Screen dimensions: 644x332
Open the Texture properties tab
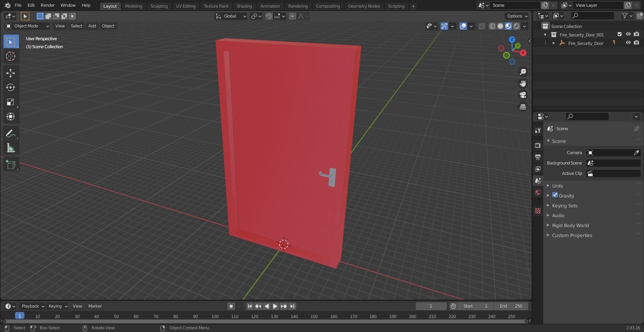click(x=538, y=211)
